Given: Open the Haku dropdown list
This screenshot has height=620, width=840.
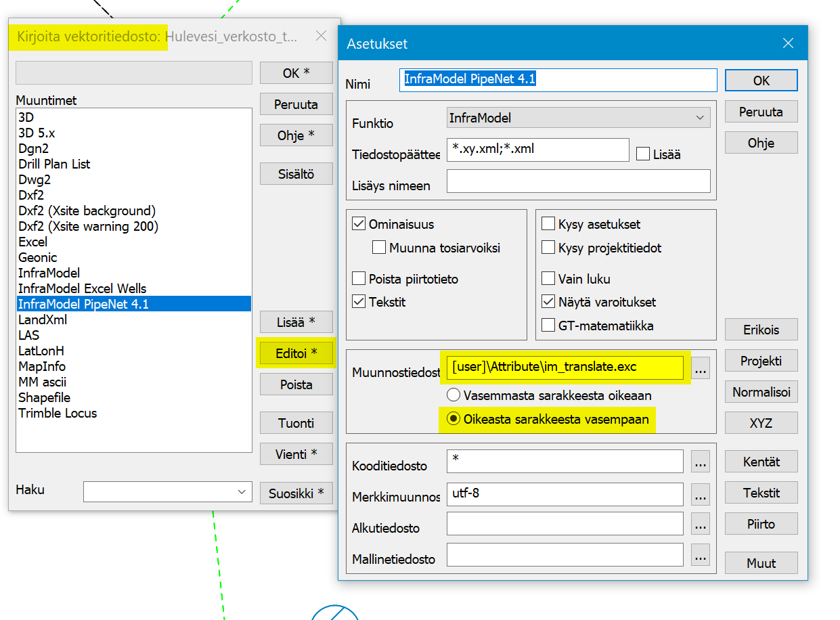Looking at the screenshot, I should 242,492.
